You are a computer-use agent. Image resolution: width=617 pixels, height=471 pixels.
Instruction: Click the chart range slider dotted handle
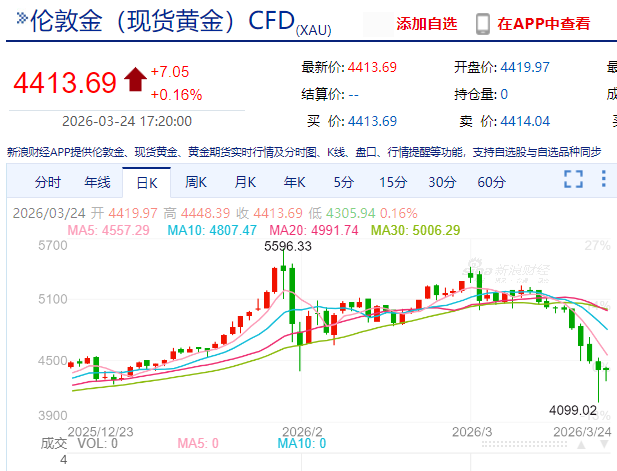(x=525, y=445)
